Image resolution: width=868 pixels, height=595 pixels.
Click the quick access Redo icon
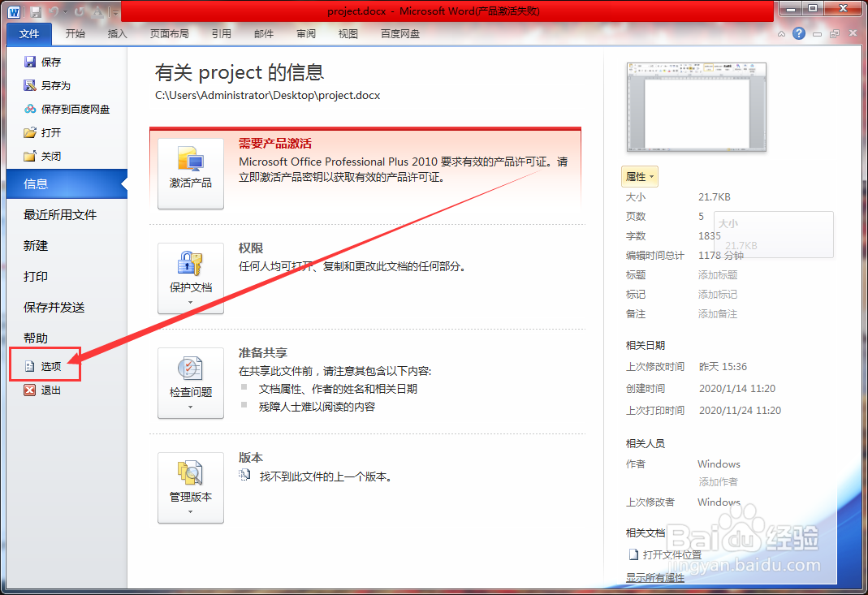point(80,11)
